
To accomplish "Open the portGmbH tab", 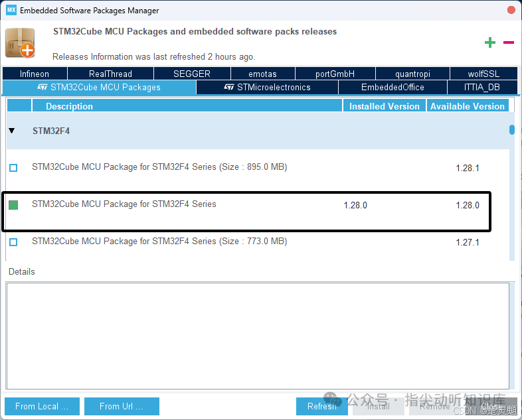I will (x=335, y=74).
